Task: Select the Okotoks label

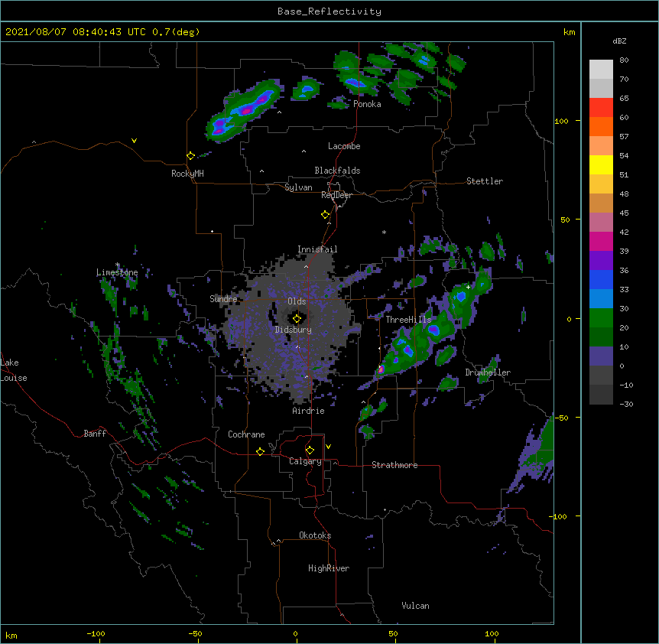Action: tap(315, 535)
